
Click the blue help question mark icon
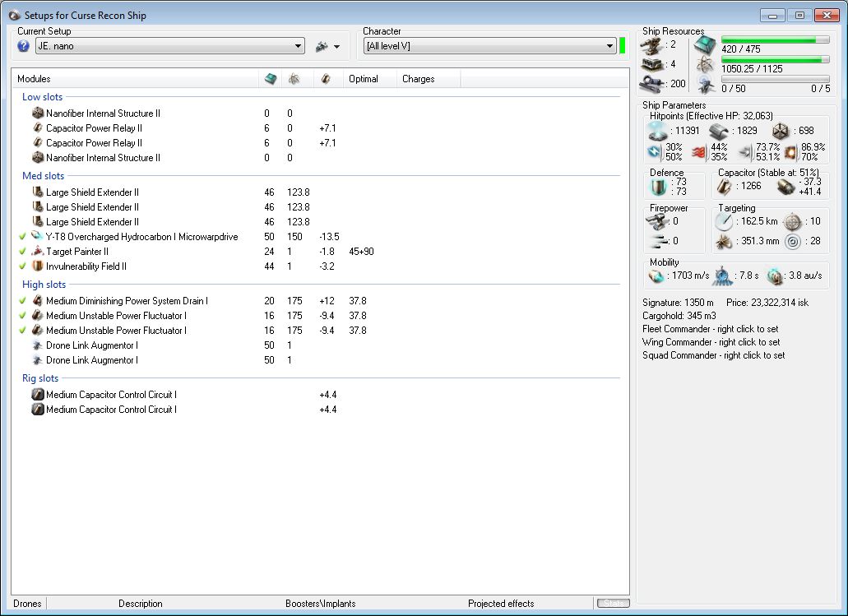point(23,47)
